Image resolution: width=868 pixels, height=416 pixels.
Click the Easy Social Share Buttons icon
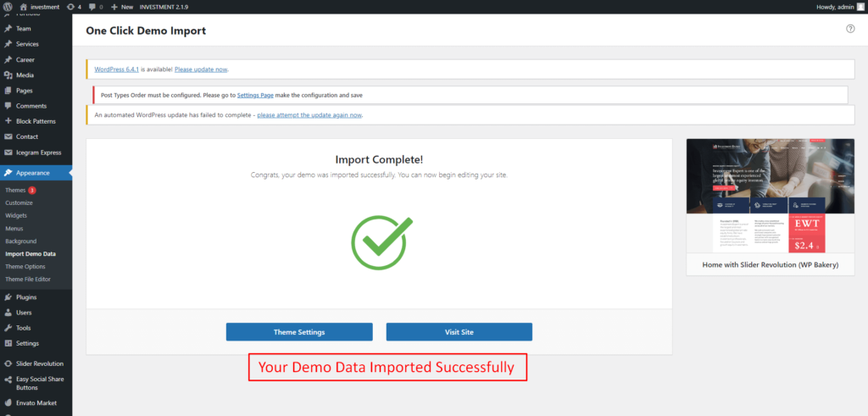tap(8, 380)
